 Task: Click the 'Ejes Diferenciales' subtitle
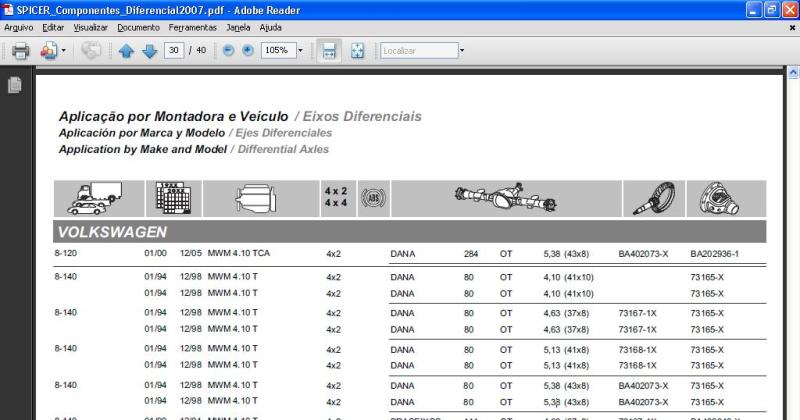[x=284, y=133]
